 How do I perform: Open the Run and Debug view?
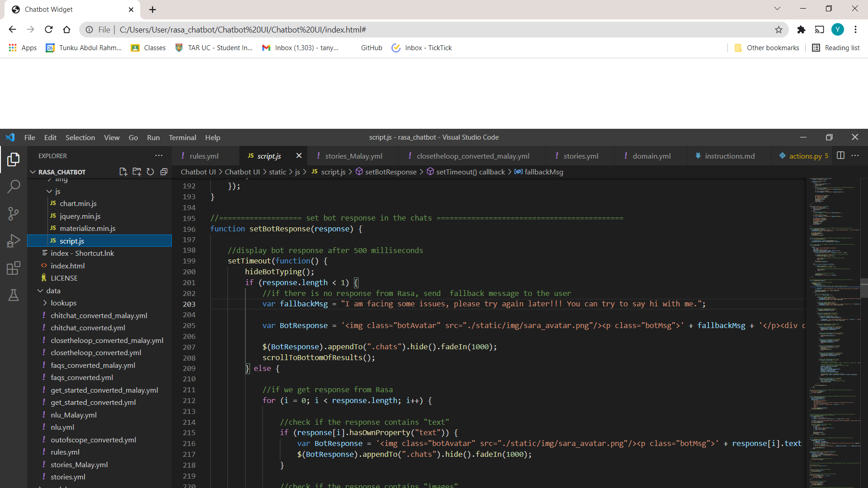14,241
